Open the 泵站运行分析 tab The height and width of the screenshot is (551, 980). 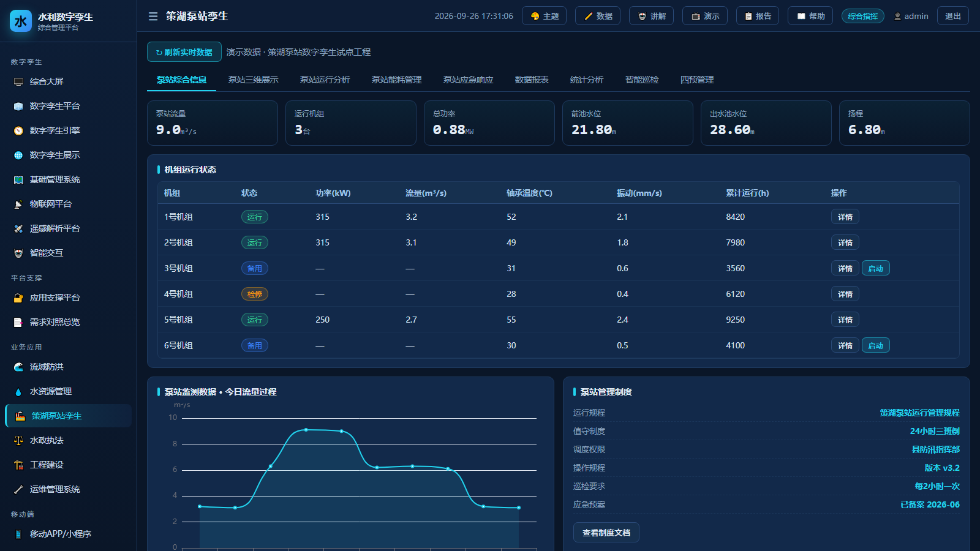325,80
